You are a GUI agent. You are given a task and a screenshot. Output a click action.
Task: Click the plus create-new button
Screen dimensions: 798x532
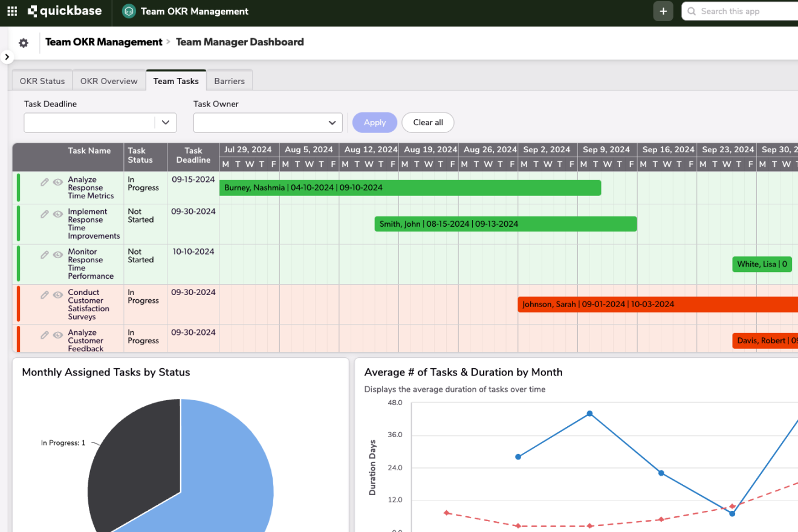663,11
